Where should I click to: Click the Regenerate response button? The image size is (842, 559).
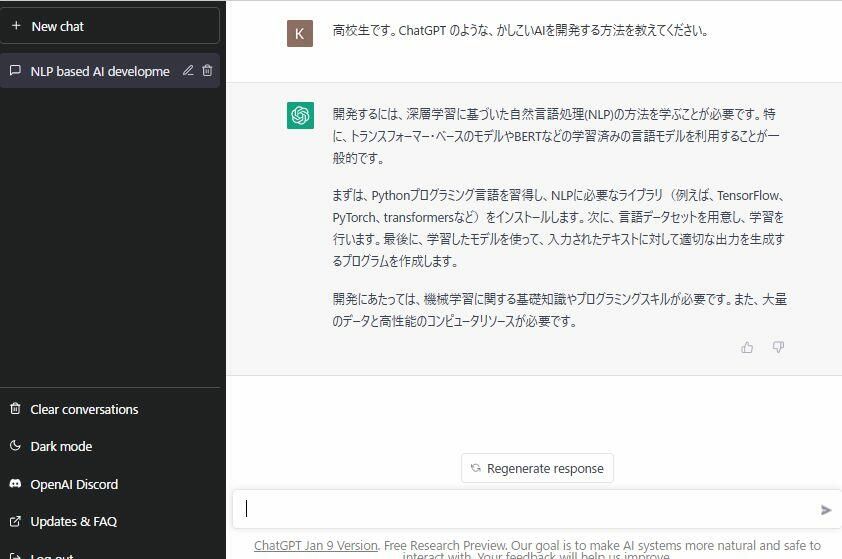(537, 468)
